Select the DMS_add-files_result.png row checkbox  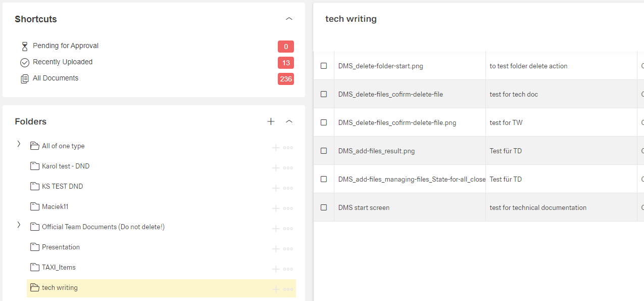coord(324,151)
